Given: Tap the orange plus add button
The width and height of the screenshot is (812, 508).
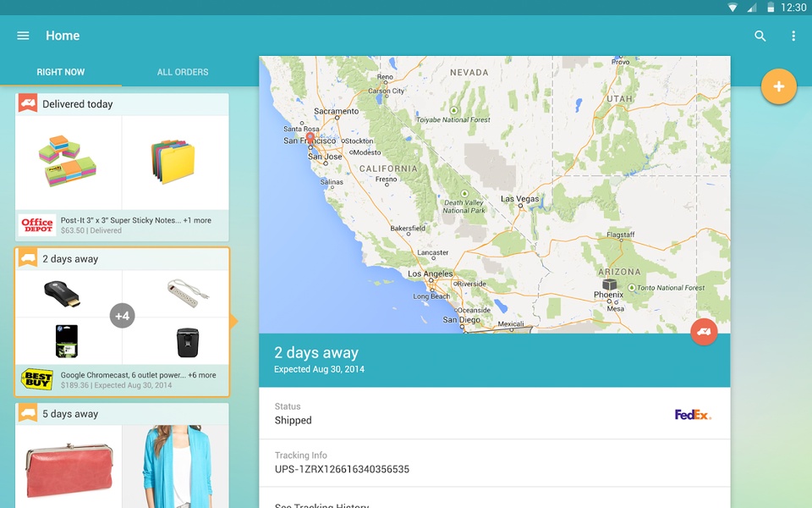Looking at the screenshot, I should [778, 86].
